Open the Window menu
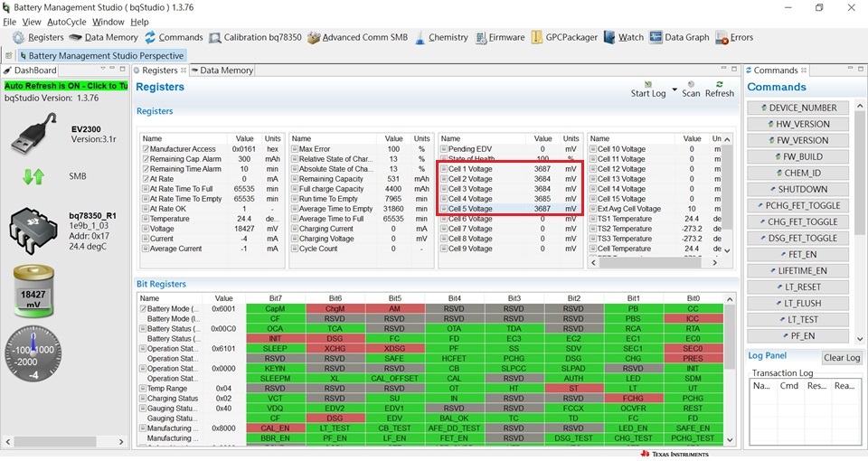 (108, 22)
